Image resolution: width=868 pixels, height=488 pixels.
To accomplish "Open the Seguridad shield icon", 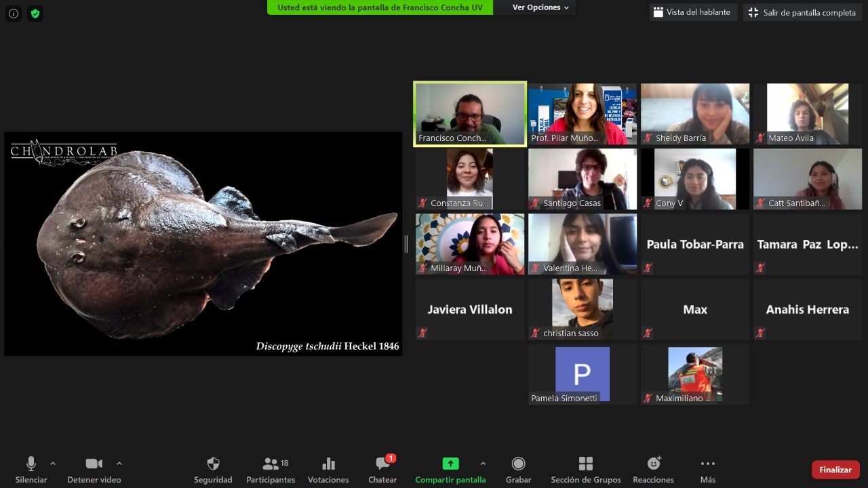I will (213, 464).
